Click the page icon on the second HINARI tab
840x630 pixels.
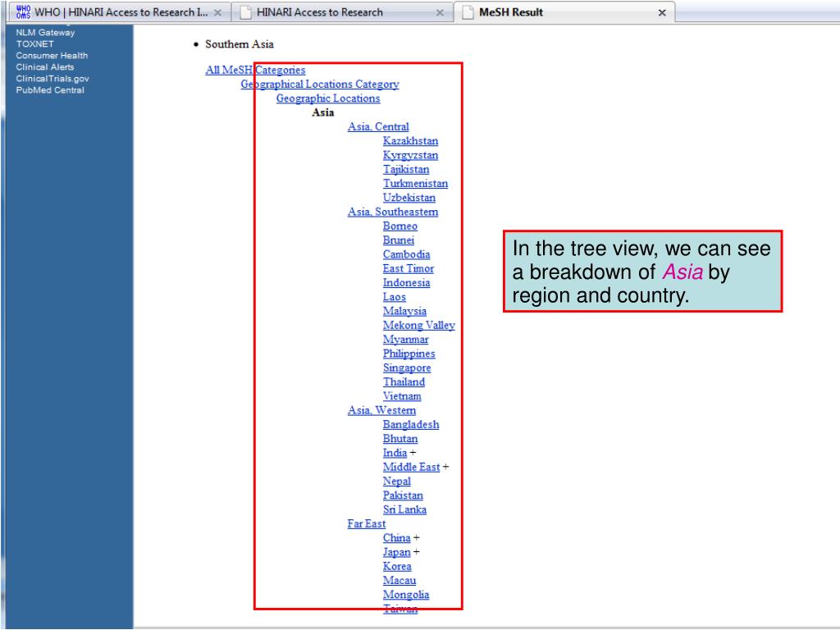point(245,11)
